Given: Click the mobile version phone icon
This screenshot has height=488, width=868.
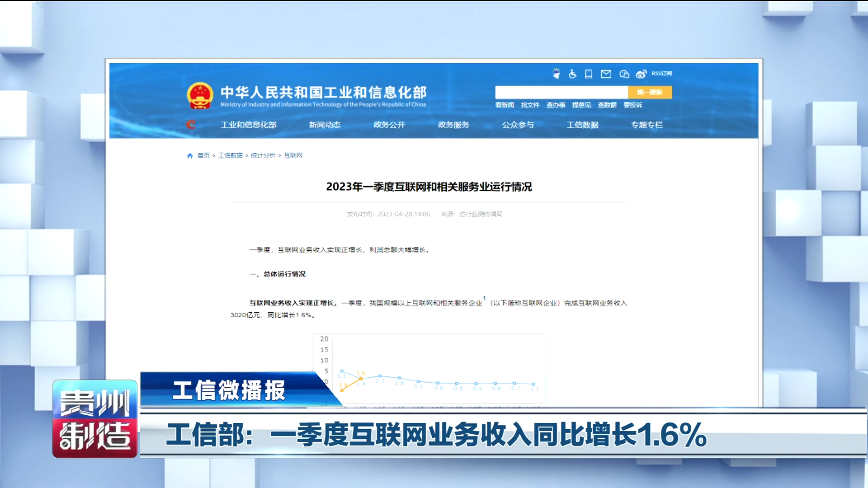Looking at the screenshot, I should point(589,74).
